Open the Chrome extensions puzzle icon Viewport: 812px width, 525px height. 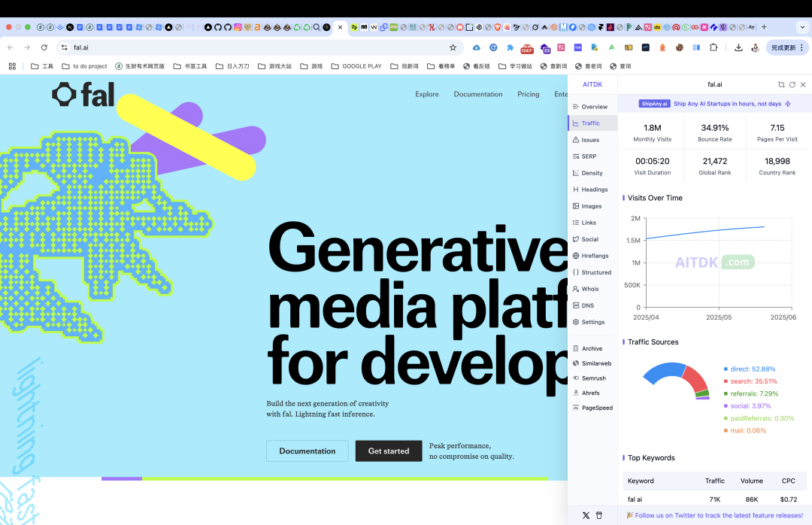pos(713,47)
